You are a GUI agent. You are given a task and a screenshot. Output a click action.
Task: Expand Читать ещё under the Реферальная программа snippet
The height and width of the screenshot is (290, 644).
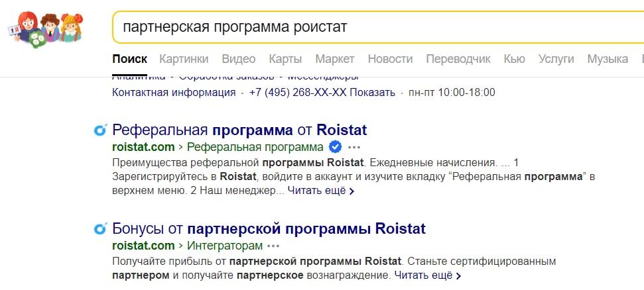tap(321, 191)
